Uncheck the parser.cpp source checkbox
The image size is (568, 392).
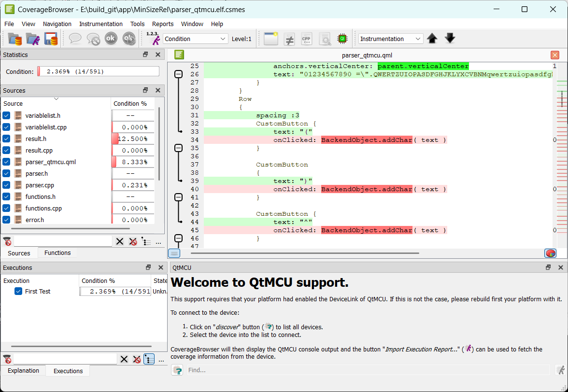coord(6,185)
